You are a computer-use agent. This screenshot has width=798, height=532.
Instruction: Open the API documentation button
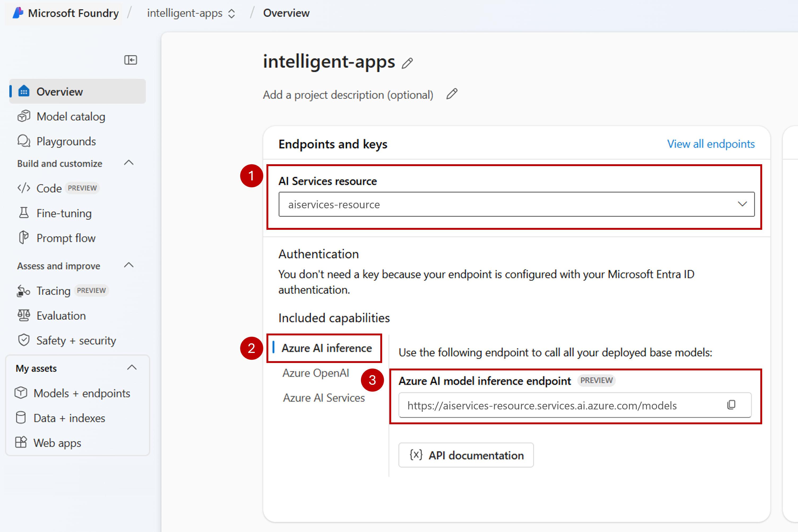click(x=466, y=455)
